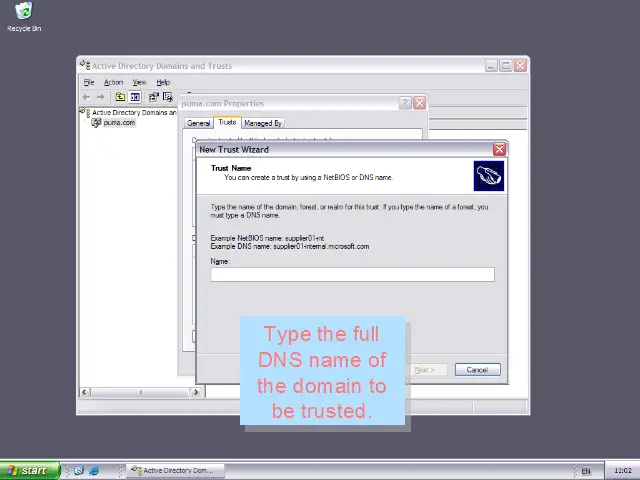Click the Properties toolbar icon

153,97
